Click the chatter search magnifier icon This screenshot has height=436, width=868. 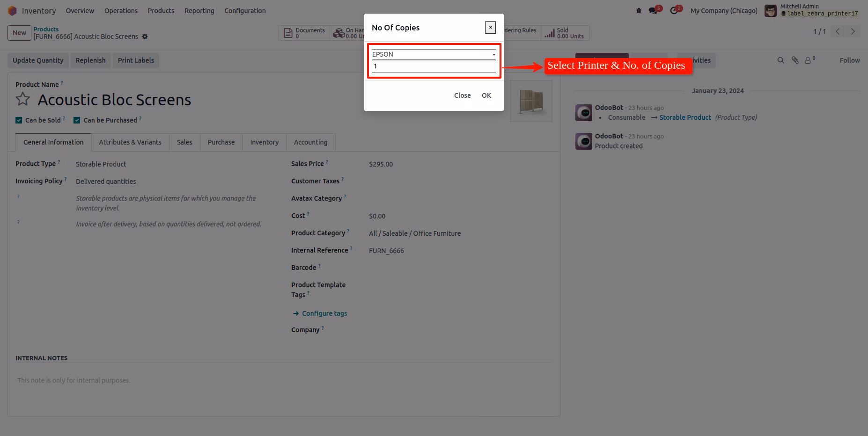click(x=780, y=60)
